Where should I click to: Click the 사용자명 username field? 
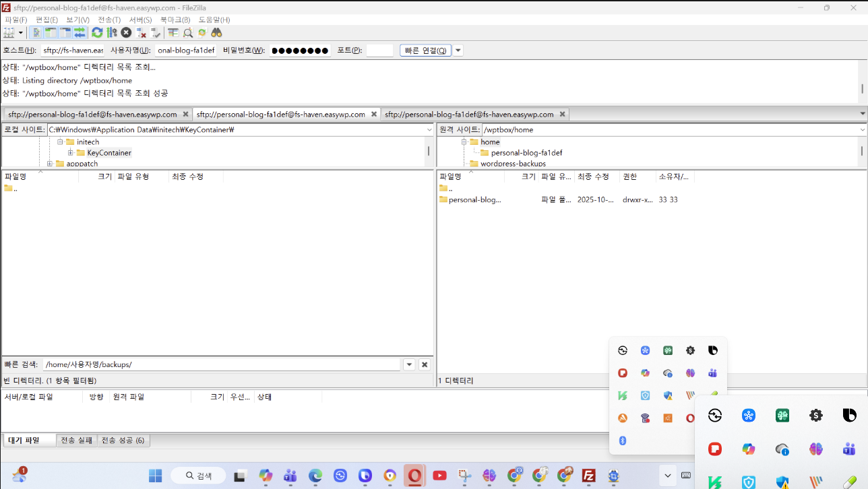pyautogui.click(x=186, y=51)
